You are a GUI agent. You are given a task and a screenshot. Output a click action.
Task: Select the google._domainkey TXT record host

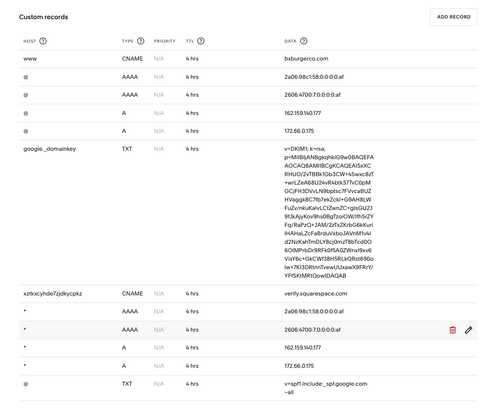click(x=50, y=149)
